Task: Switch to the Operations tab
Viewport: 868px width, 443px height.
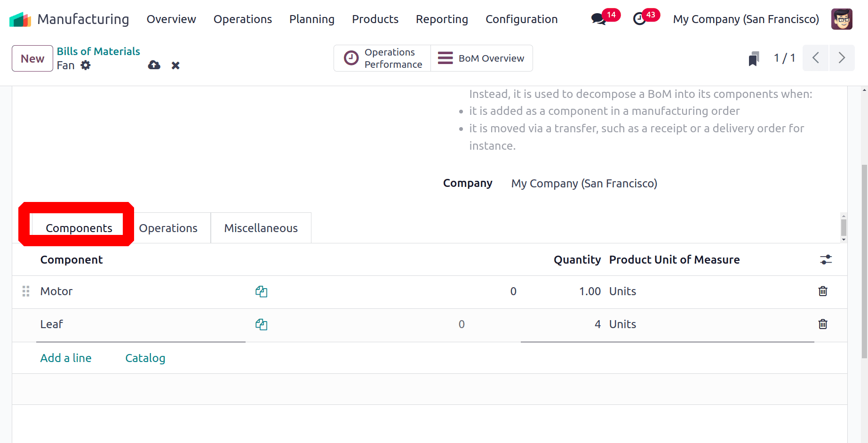Action: pyautogui.click(x=168, y=228)
